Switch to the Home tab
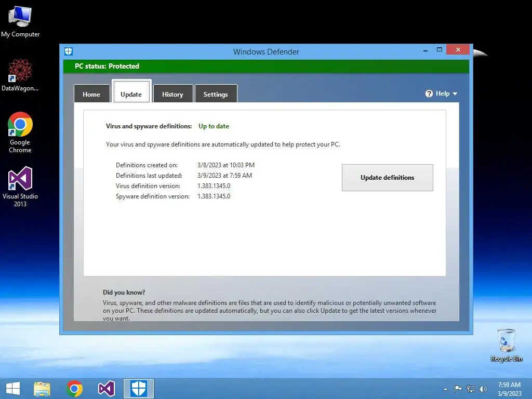This screenshot has height=399, width=532. tap(91, 94)
